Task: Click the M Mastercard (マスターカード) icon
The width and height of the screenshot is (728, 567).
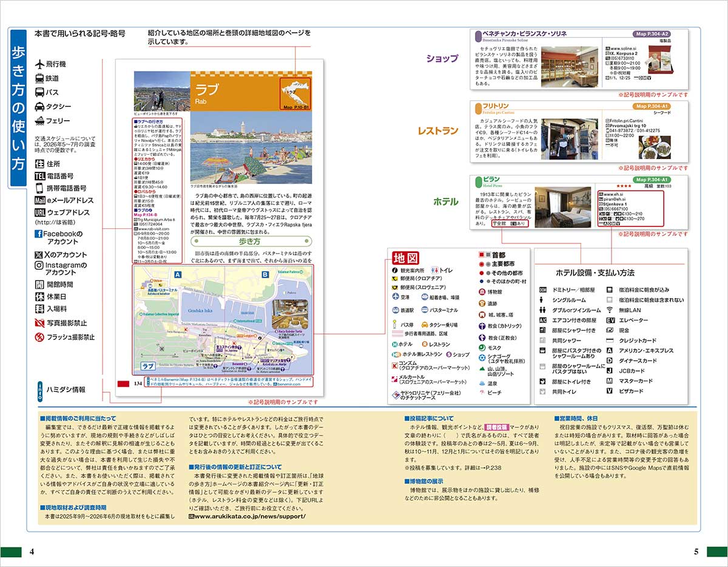Action: coord(610,381)
